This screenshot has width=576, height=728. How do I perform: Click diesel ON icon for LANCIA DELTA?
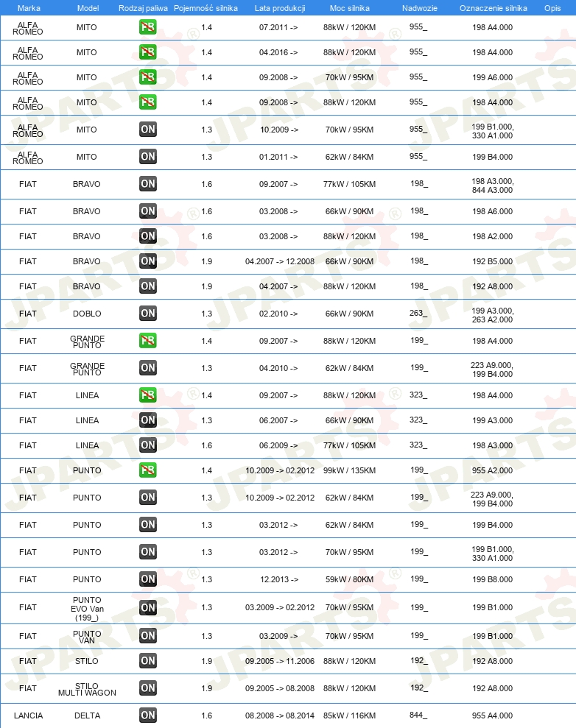(x=148, y=715)
